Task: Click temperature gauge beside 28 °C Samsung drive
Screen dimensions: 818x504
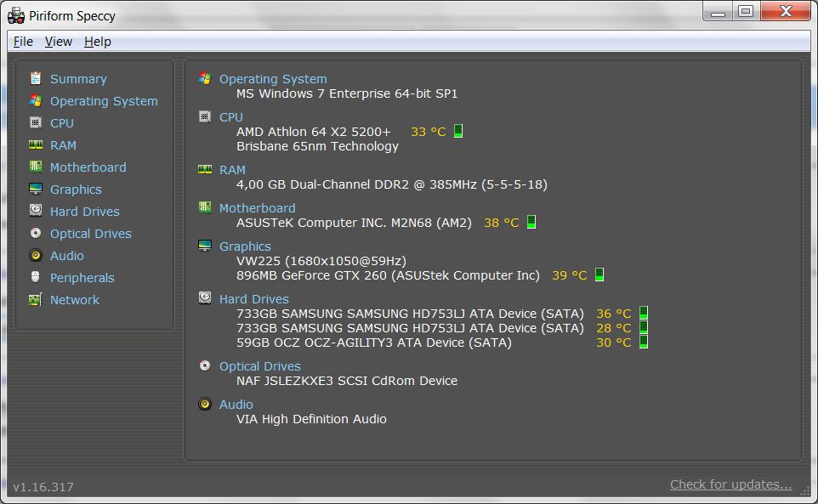Action: point(644,327)
